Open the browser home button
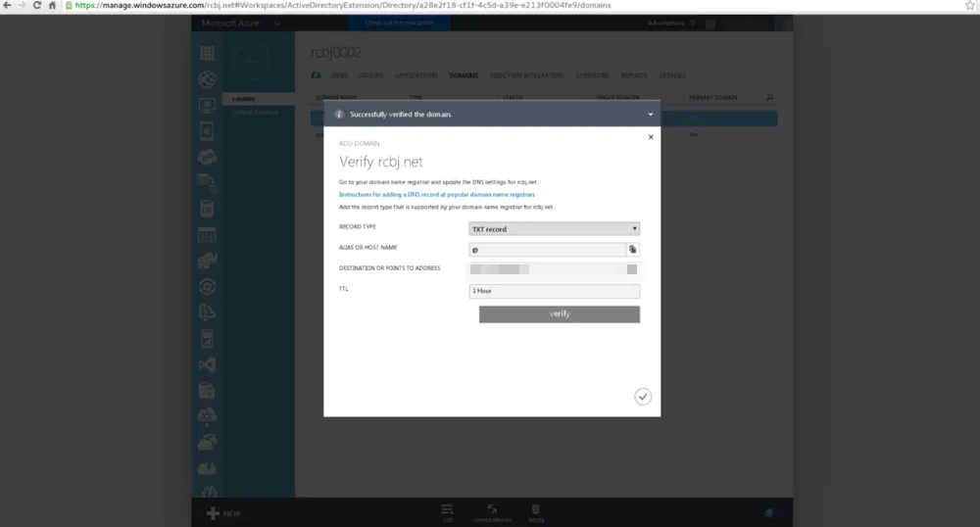 point(53,6)
